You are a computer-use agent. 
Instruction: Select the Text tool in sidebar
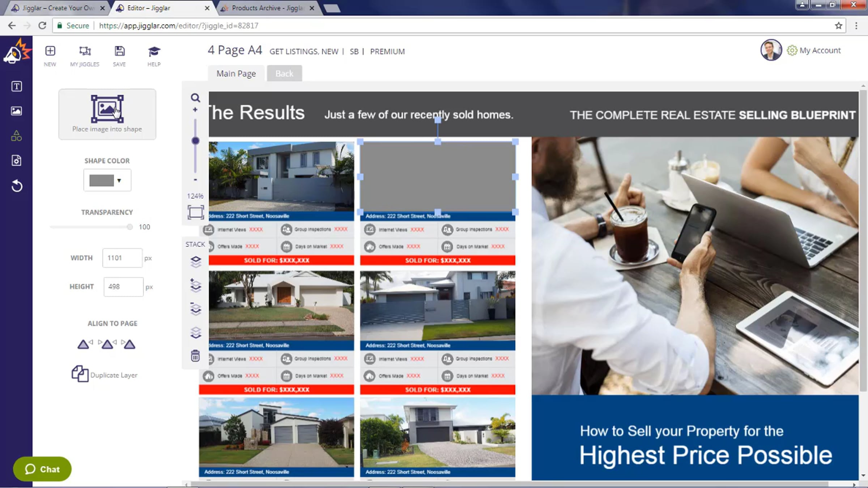tap(16, 86)
